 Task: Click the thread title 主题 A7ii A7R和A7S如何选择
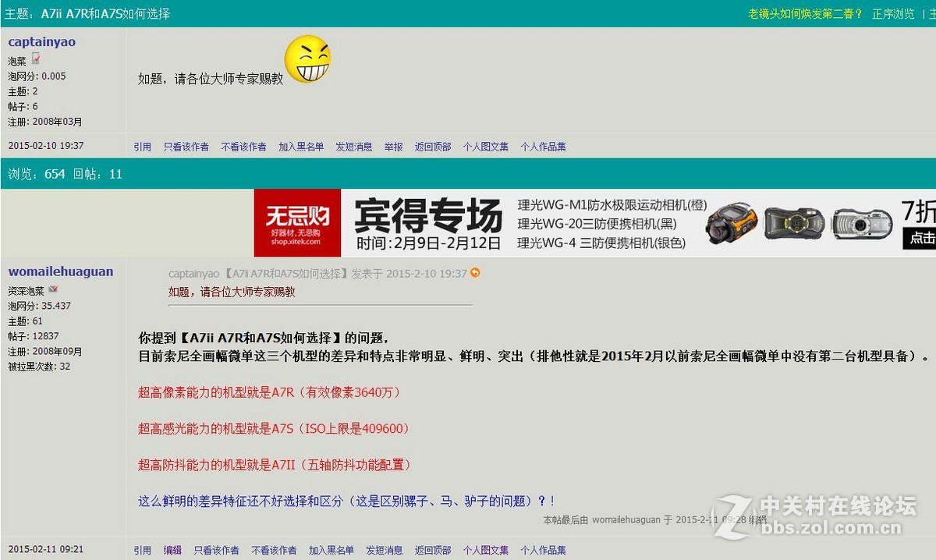click(x=87, y=13)
